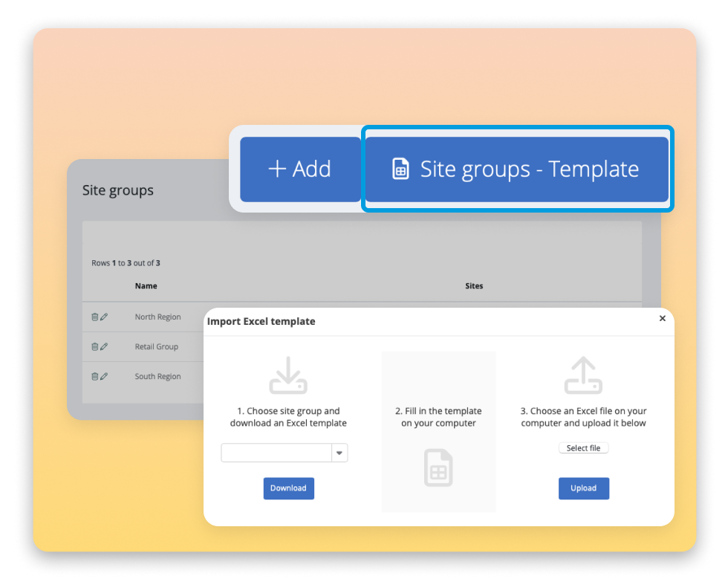
Task: Click the Add button
Action: pos(300,169)
